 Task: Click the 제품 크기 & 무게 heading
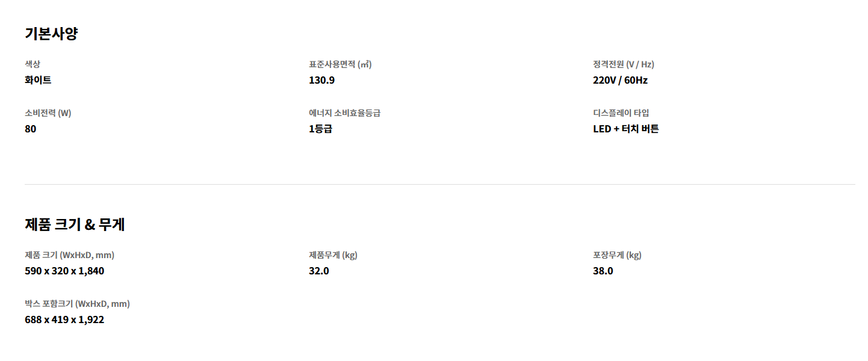[x=75, y=224]
